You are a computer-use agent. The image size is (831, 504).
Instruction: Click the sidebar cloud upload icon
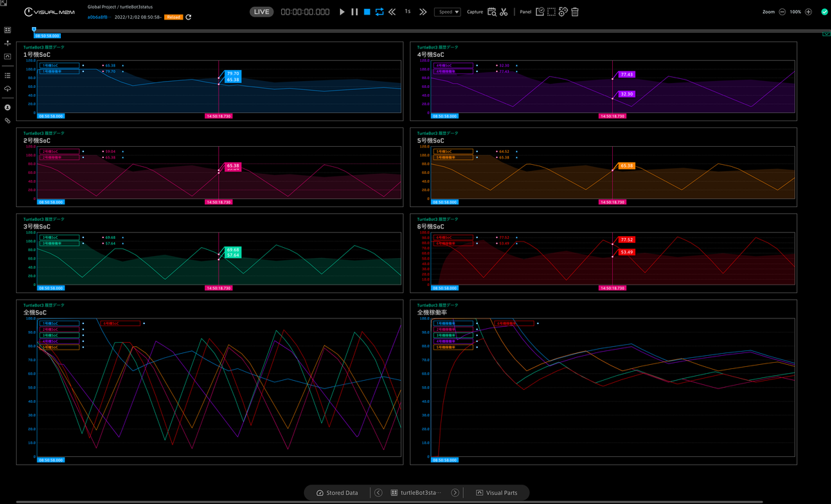click(8, 89)
